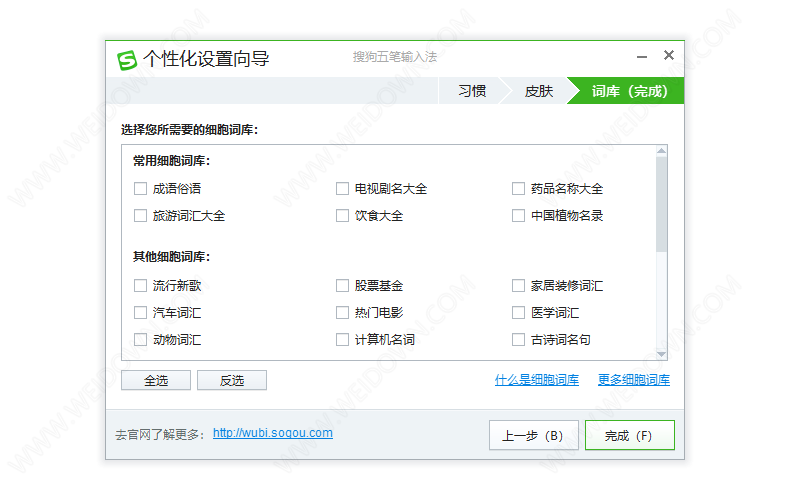Image resolution: width=790 pixels, height=500 pixels.
Task: Click the dictionary list scrollbar thumb
Action: pos(662,204)
